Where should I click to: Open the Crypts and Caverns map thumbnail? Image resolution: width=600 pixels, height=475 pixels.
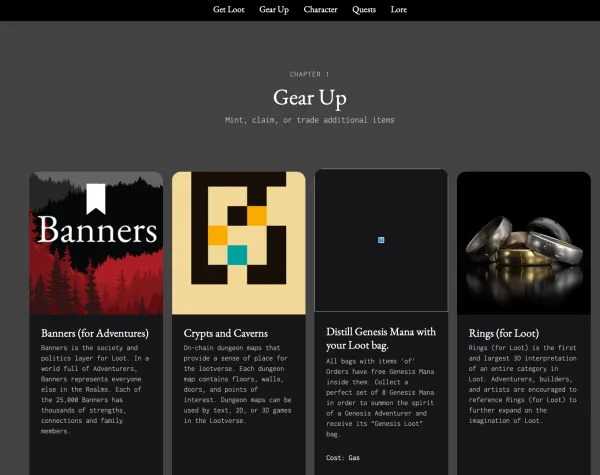pos(239,243)
